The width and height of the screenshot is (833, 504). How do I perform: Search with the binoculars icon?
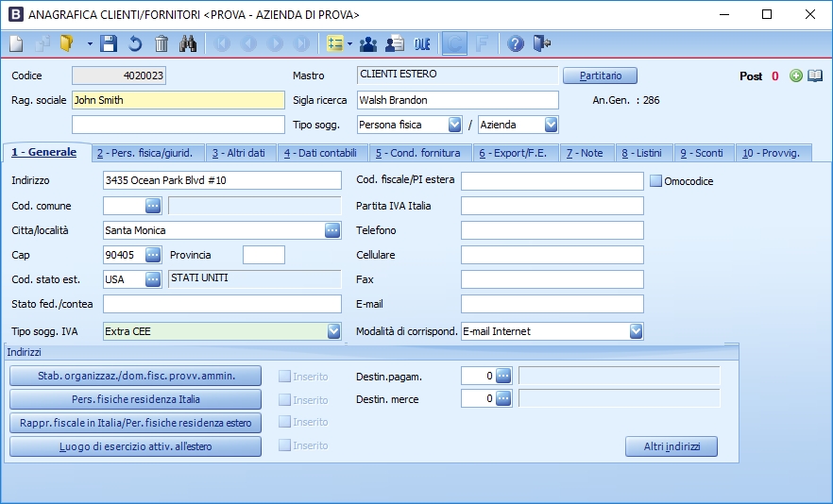click(188, 43)
